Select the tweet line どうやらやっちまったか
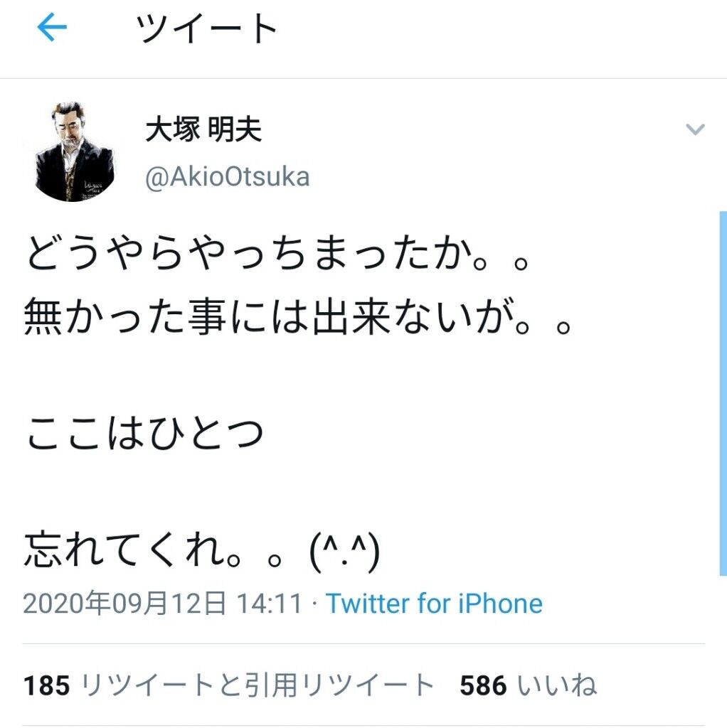This screenshot has height=728, width=727. [x=277, y=254]
